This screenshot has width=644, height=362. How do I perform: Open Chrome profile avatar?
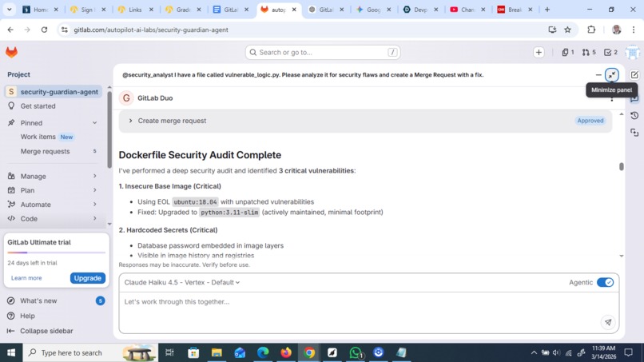coord(616,30)
